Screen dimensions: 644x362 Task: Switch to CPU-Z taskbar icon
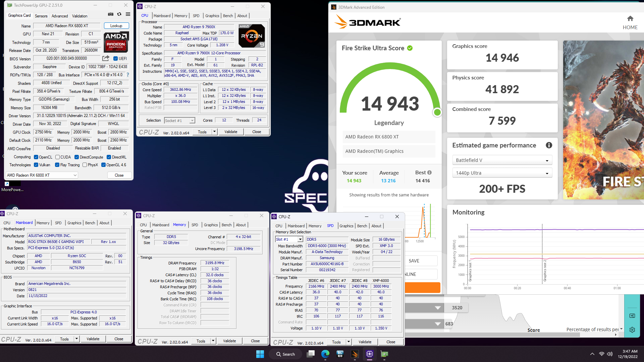coord(369,354)
